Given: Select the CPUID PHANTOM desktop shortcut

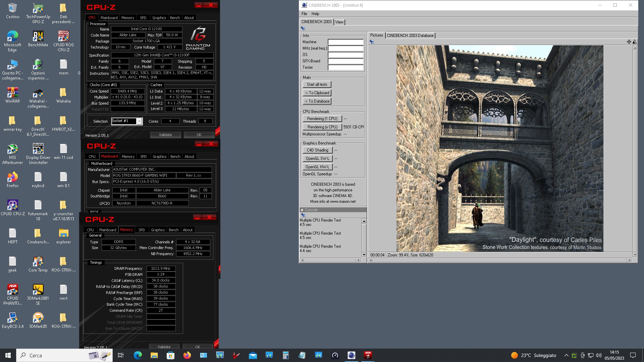Looking at the screenshot, I should point(12,294).
